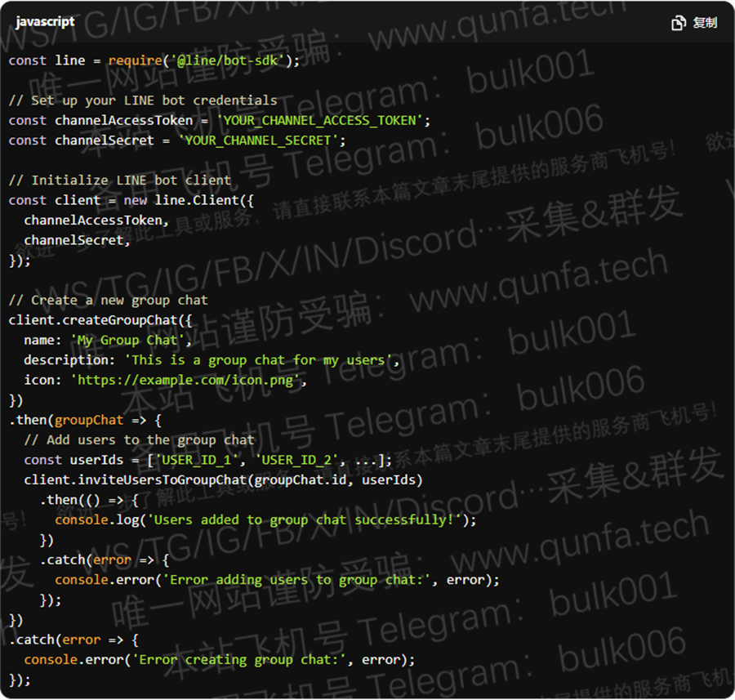The width and height of the screenshot is (735, 700).
Task: Click the '// Create a new group chat' comment
Action: click(109, 300)
